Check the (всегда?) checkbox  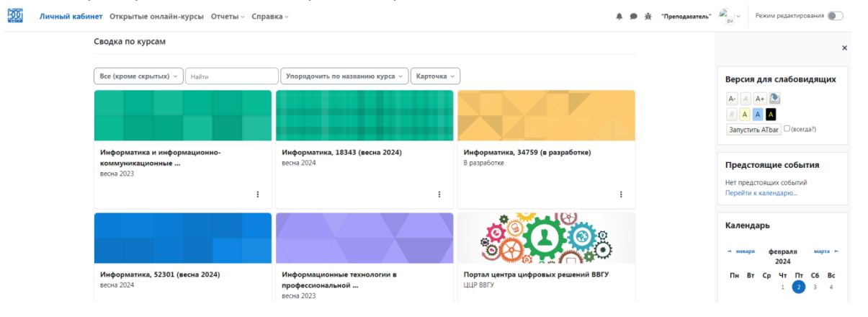(787, 129)
